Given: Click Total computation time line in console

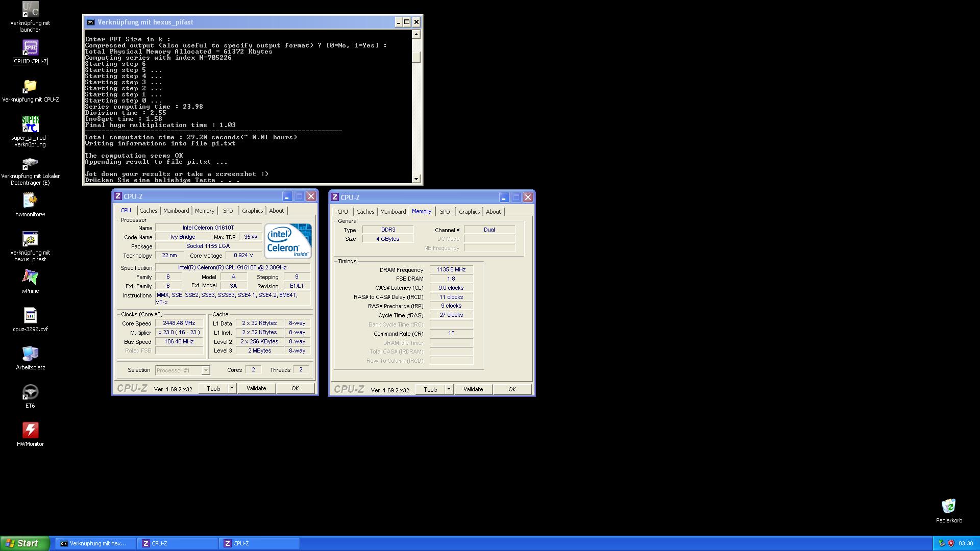Looking at the screenshot, I should pyautogui.click(x=191, y=137).
